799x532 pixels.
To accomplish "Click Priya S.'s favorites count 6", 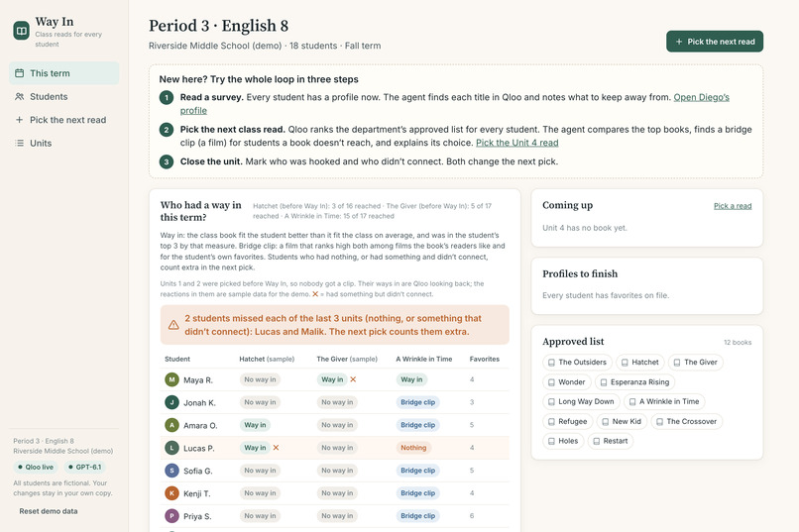I will click(x=472, y=516).
